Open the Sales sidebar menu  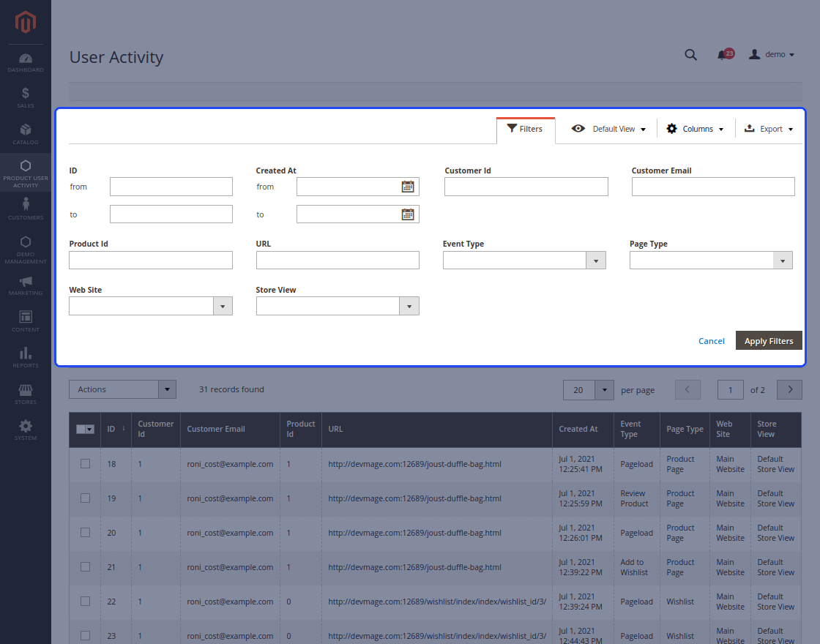point(25,98)
